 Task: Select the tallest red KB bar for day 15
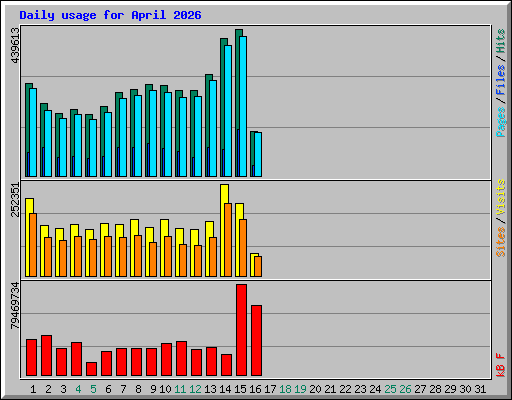[x=241, y=330]
